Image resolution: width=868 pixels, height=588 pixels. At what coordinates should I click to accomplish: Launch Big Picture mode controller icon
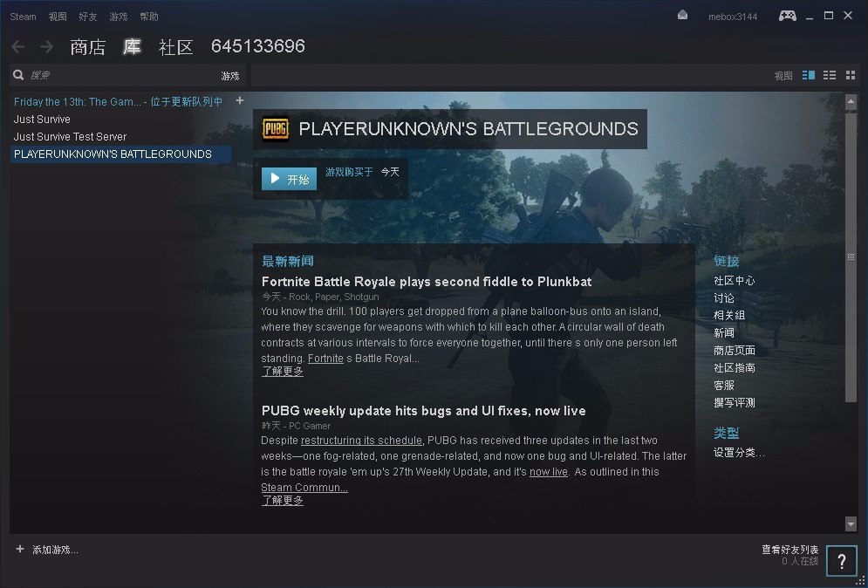(x=787, y=16)
